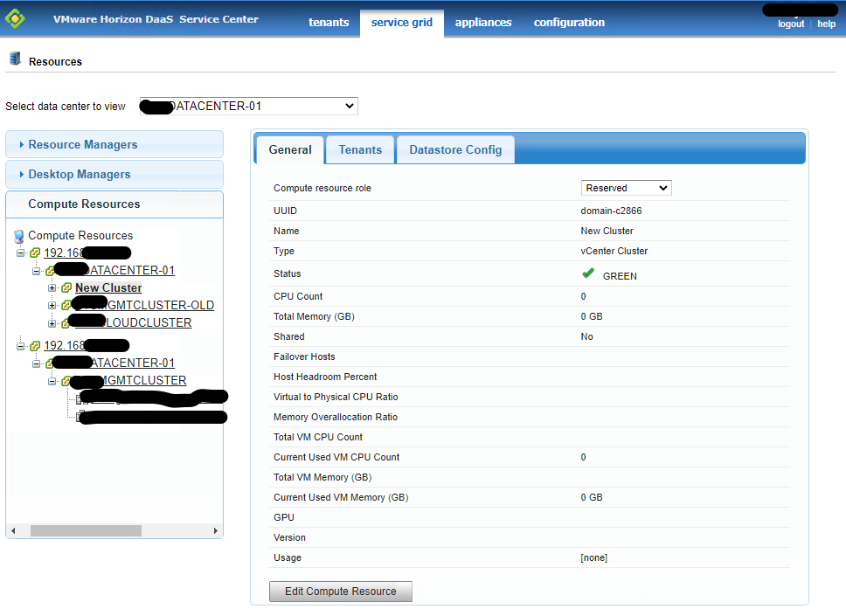Click the Host Headroom Percent label
The image size is (846, 616).
click(325, 377)
